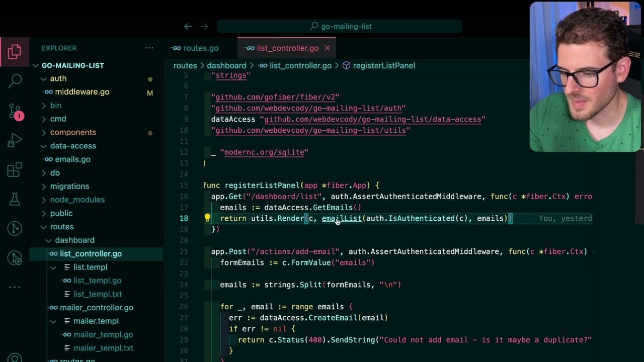Viewport: 644px width, 362px height.
Task: Open the Search view icon
Action: [x=15, y=80]
